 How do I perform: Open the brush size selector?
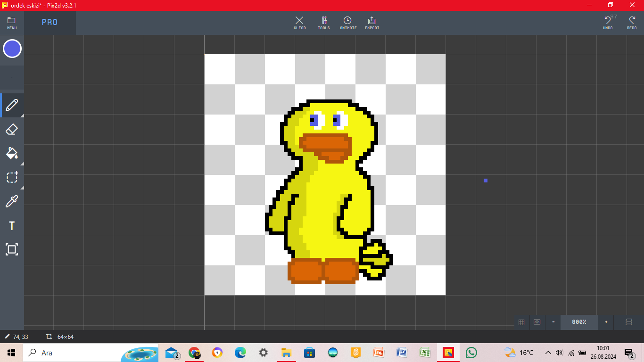[x=12, y=77]
